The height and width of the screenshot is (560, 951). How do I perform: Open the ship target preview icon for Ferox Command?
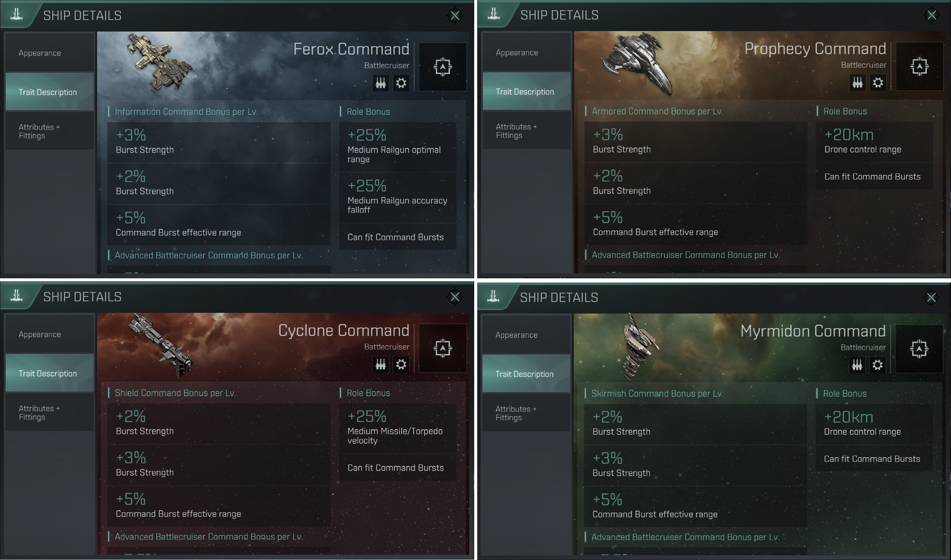click(x=443, y=67)
